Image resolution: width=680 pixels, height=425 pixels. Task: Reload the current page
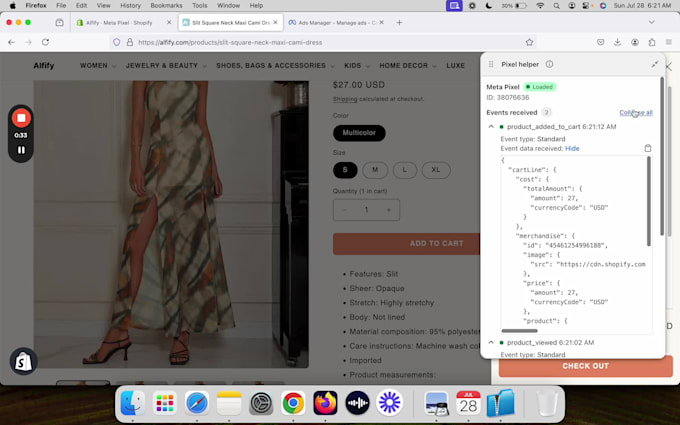(46, 42)
